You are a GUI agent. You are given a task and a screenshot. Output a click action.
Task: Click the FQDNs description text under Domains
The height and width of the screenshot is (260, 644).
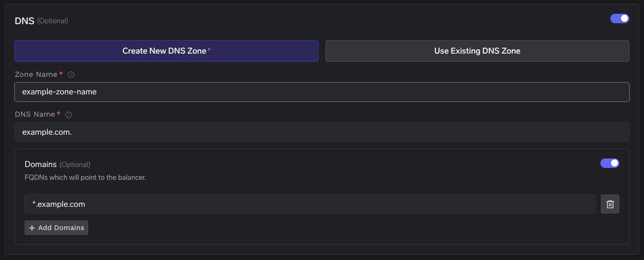click(85, 178)
